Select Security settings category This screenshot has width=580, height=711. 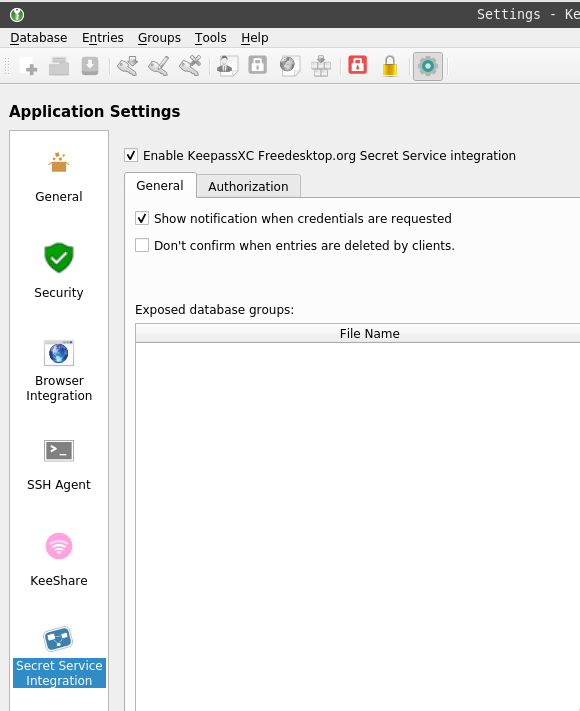[59, 271]
